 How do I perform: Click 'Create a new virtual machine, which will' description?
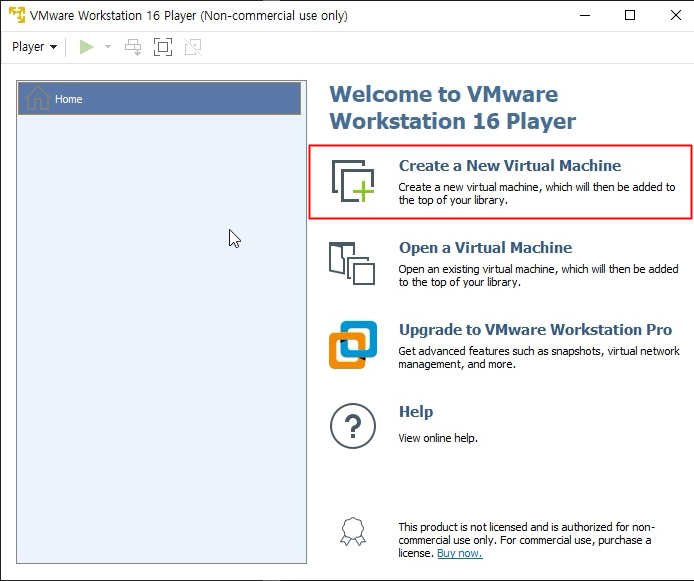coord(537,193)
